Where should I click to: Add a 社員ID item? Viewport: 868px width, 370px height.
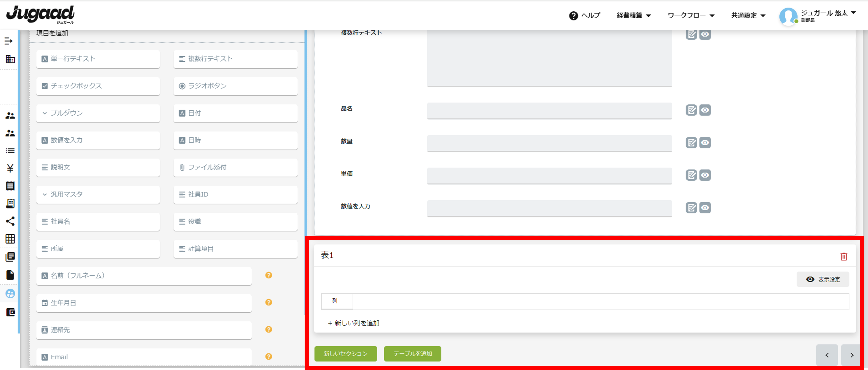tap(235, 194)
